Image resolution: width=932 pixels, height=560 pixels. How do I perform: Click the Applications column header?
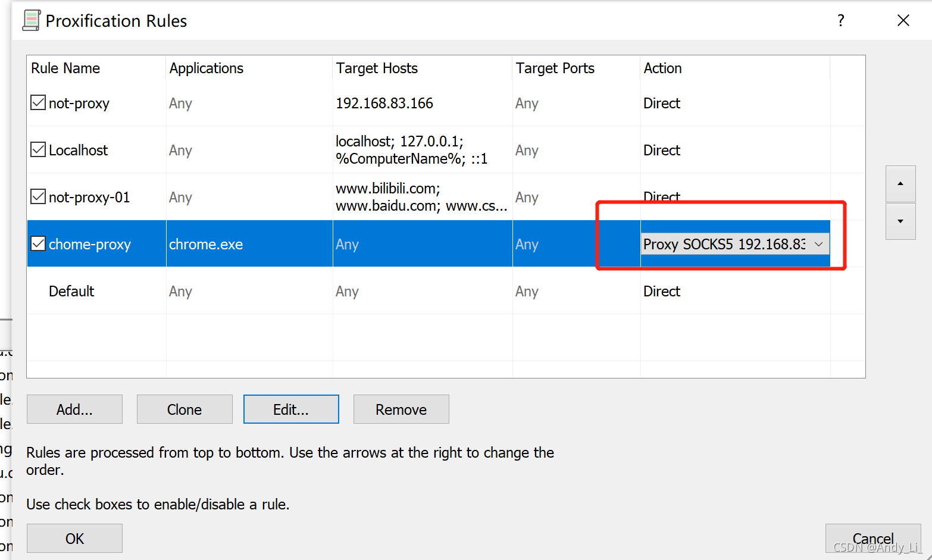pyautogui.click(x=207, y=68)
